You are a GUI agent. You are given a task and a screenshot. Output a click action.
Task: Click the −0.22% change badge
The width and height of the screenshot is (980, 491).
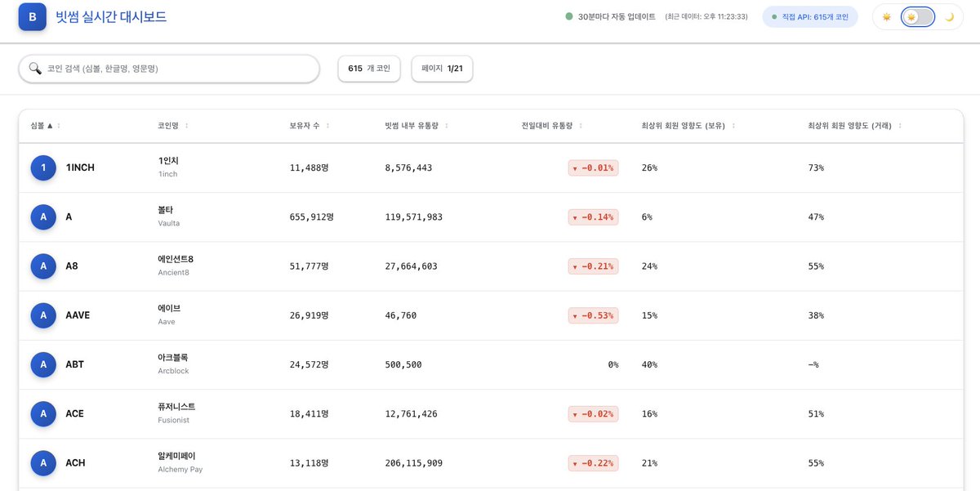[594, 462]
